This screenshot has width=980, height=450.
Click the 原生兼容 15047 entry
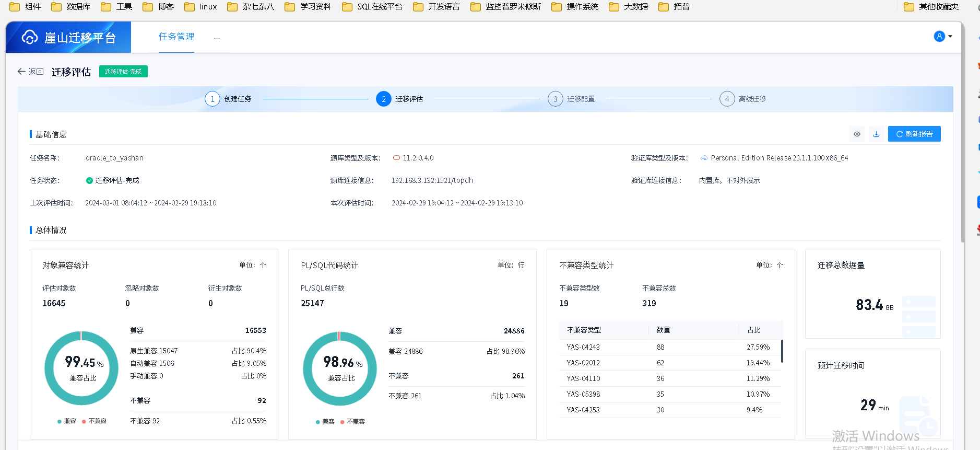(x=154, y=351)
